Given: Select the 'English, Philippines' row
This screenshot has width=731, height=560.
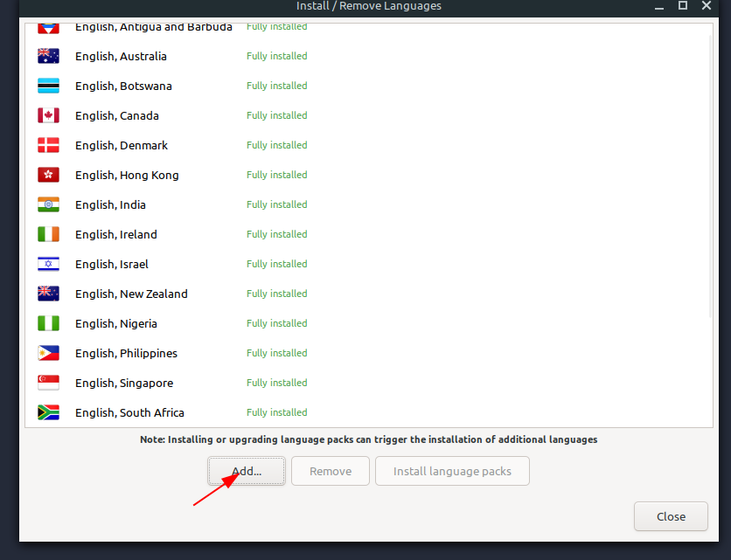Looking at the screenshot, I should [367, 353].
